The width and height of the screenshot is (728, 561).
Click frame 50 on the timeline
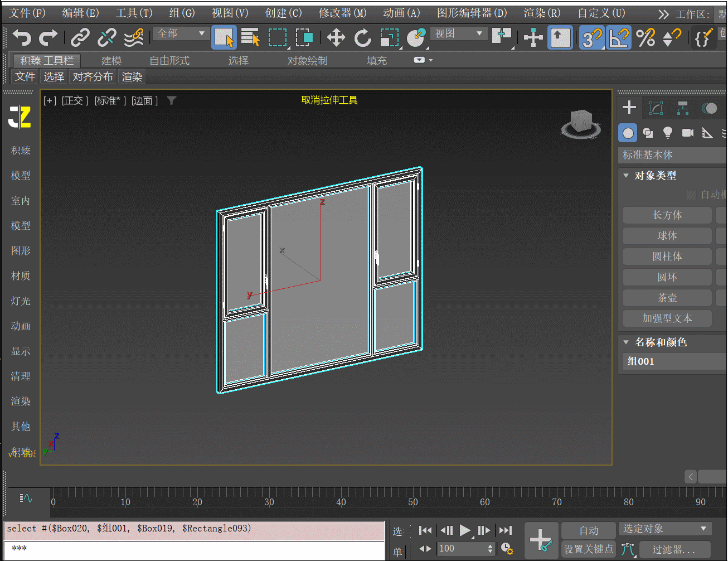click(413, 502)
